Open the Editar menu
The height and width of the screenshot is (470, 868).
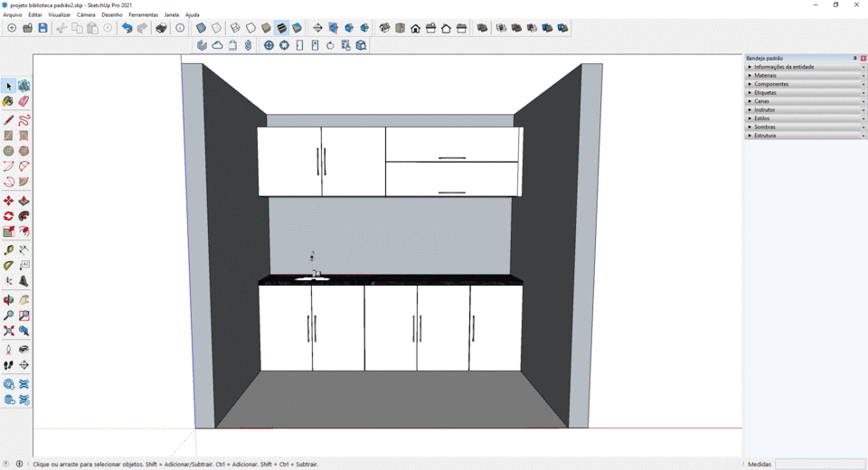[x=35, y=15]
